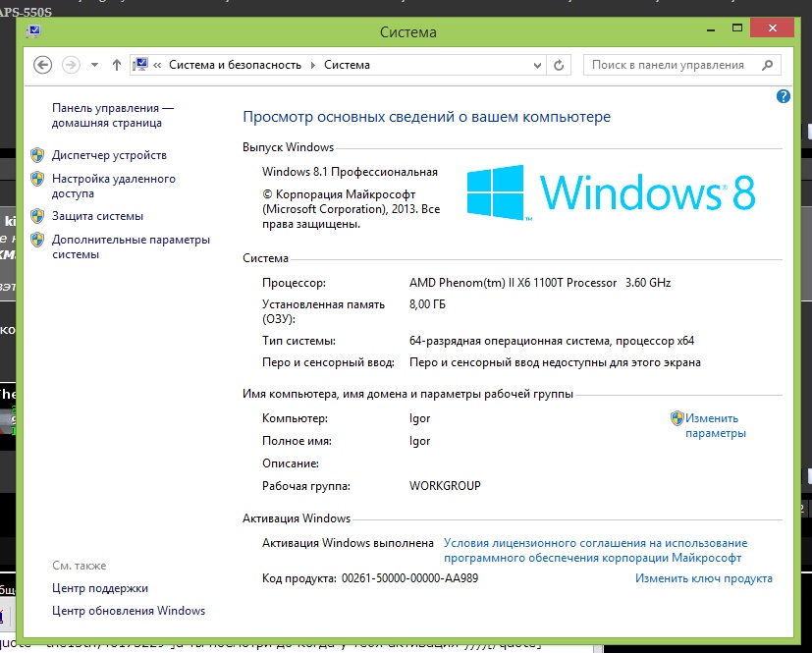Viewport: 812px width, 653px height.
Task: Click the Windows 8 logo image
Action: click(611, 192)
